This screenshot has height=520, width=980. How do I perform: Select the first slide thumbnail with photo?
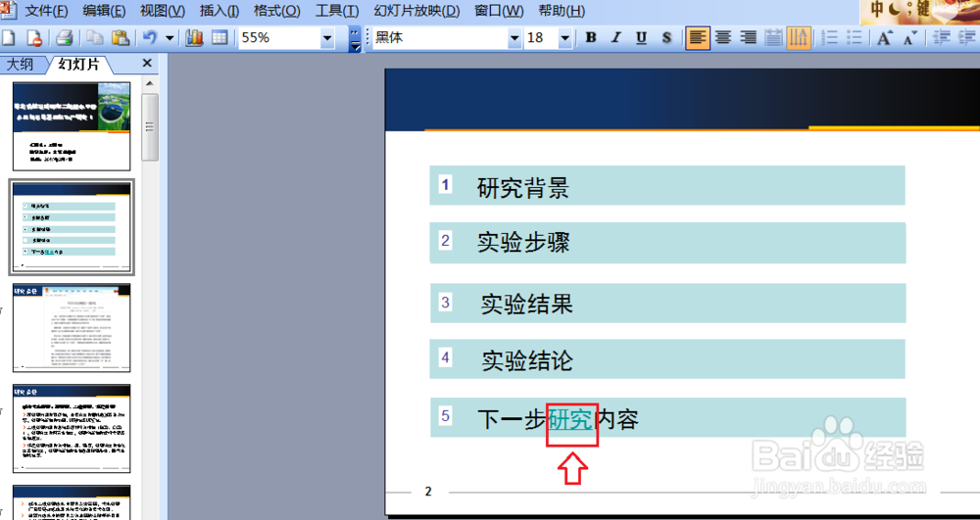[x=72, y=126]
